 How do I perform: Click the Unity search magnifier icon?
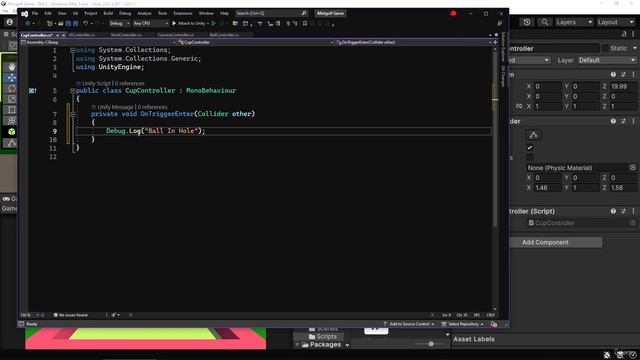[544, 22]
